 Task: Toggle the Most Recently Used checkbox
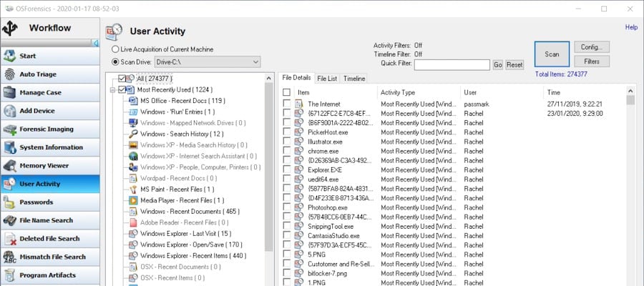click(122, 89)
